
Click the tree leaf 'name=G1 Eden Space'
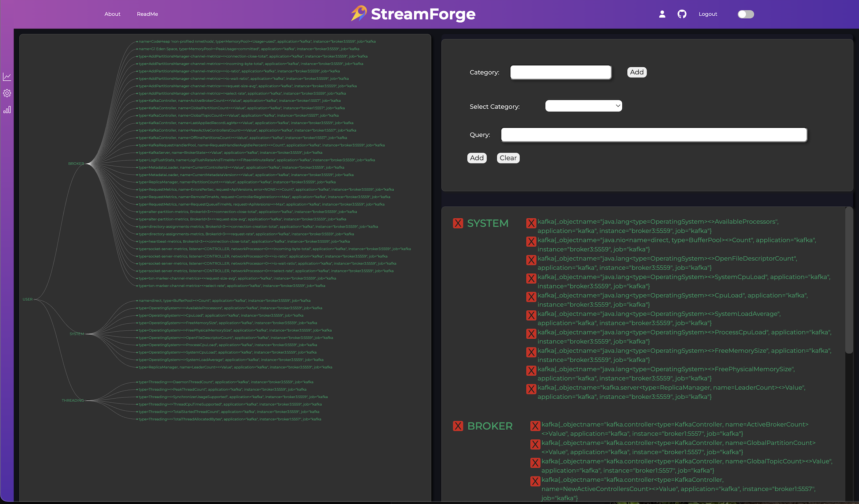point(249,49)
